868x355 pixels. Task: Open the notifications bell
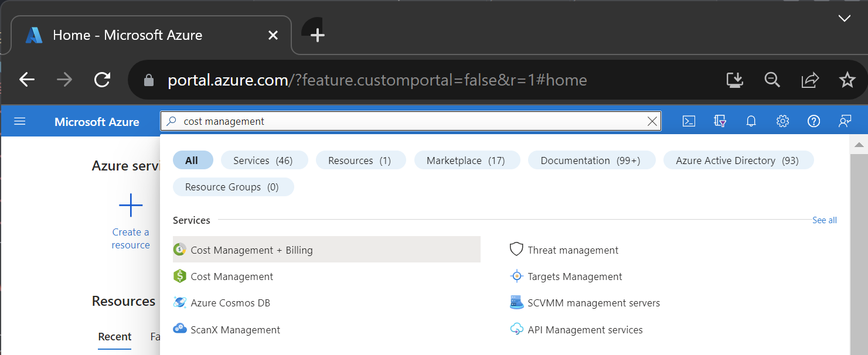pos(751,121)
